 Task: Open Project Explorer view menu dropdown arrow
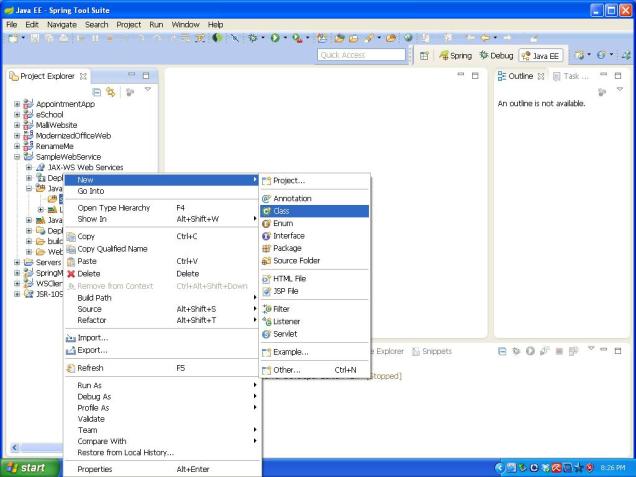[x=147, y=89]
